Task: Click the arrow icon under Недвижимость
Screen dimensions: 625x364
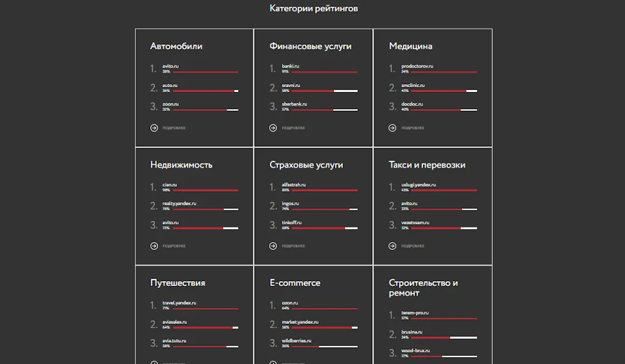Action: 153,246
